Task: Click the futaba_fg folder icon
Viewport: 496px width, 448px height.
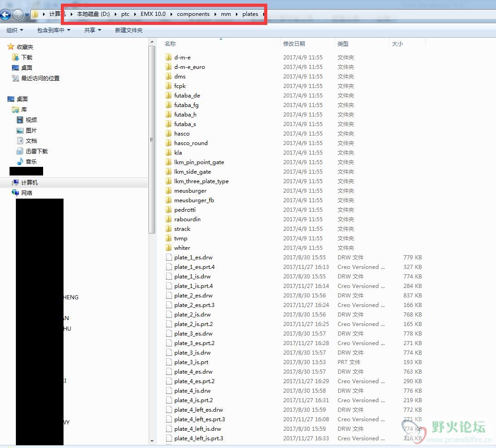Action: point(169,105)
